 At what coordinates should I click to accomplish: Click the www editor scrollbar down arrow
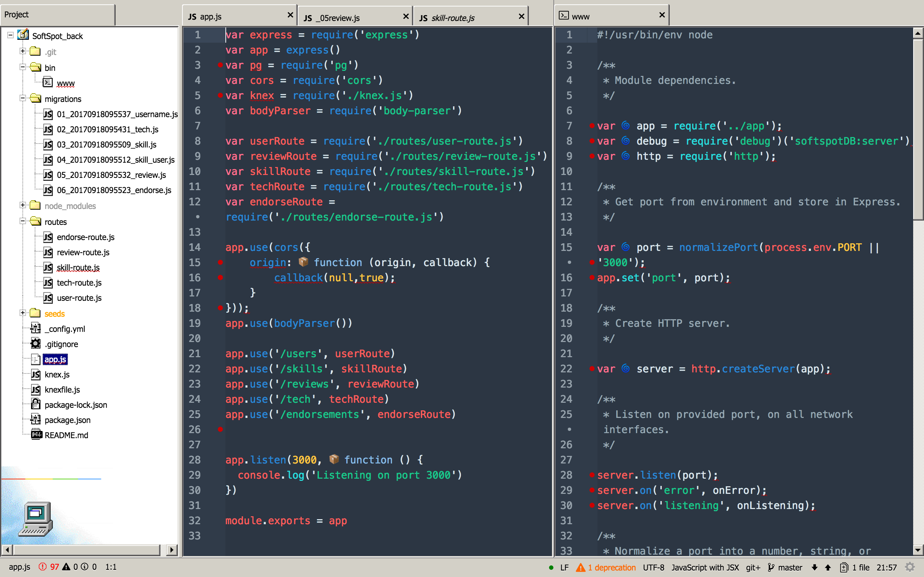917,550
